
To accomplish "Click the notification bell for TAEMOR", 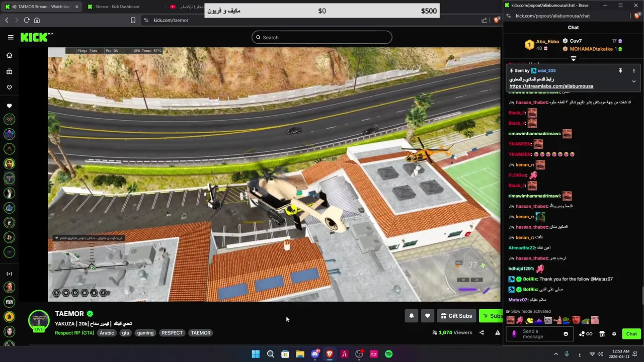I will tap(411, 316).
